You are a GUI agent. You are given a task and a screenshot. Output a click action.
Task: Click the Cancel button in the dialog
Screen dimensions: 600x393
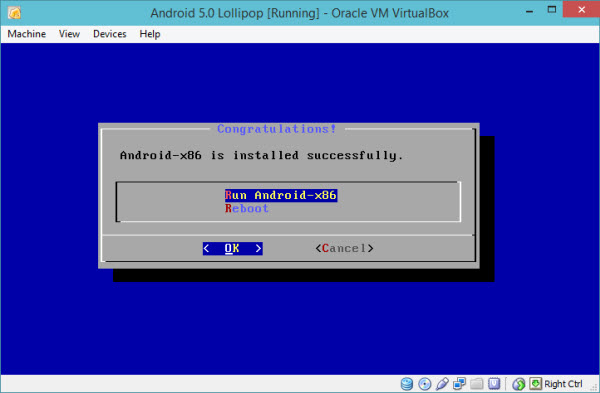pos(344,248)
